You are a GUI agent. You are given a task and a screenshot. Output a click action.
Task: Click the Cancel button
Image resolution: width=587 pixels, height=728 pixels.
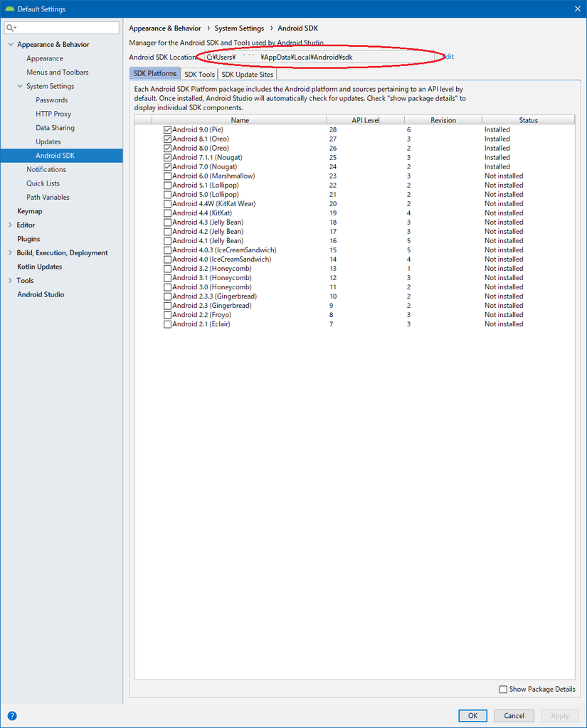coord(514,715)
